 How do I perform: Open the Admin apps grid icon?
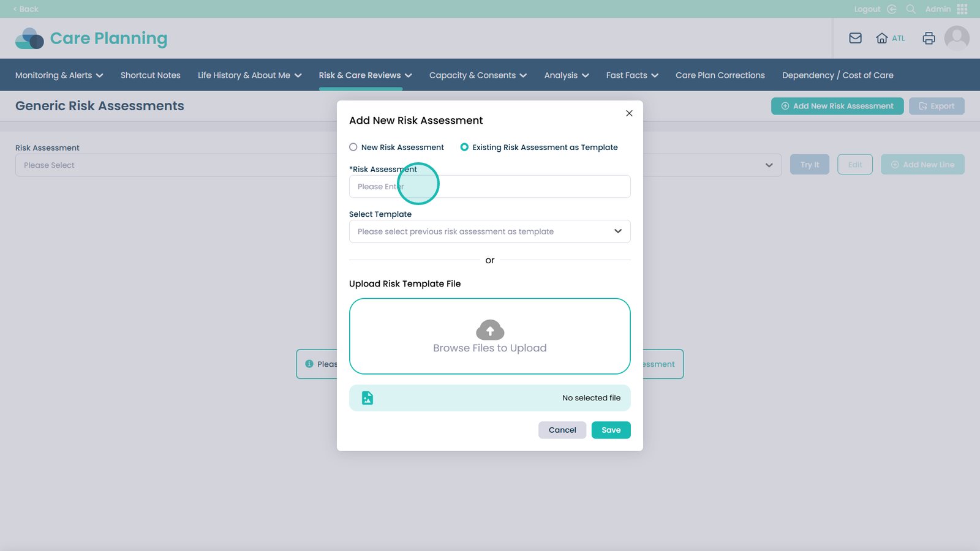point(962,9)
